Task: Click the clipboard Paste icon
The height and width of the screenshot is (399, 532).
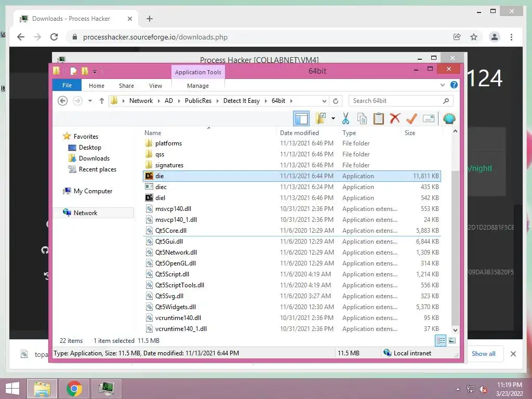Action: (378, 118)
